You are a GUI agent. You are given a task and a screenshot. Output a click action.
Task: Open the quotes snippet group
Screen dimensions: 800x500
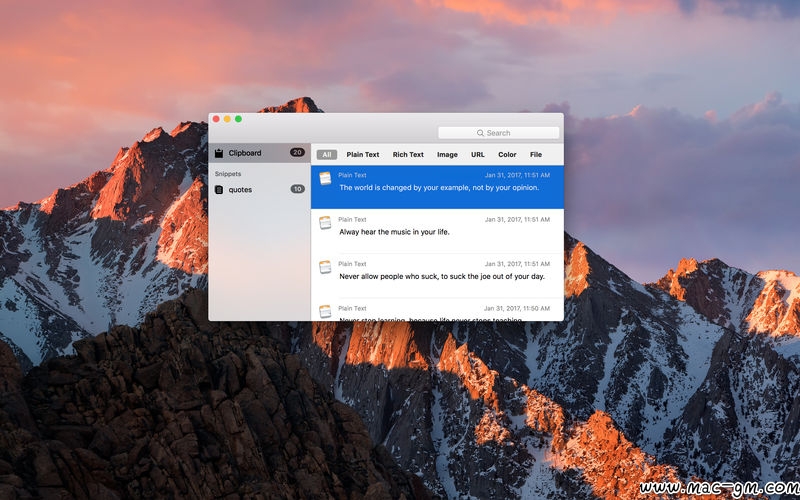click(240, 189)
